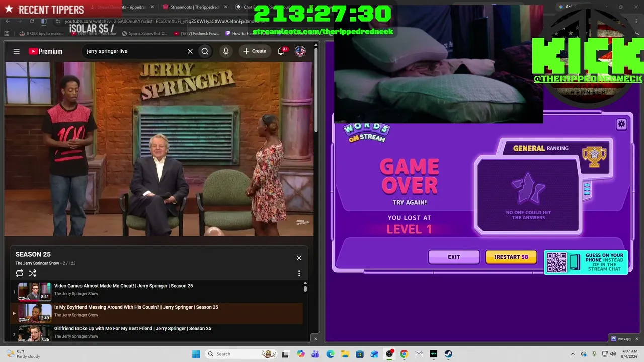Click the Windows taskbar Search box
This screenshot has height=362, width=644.
pos(241,354)
